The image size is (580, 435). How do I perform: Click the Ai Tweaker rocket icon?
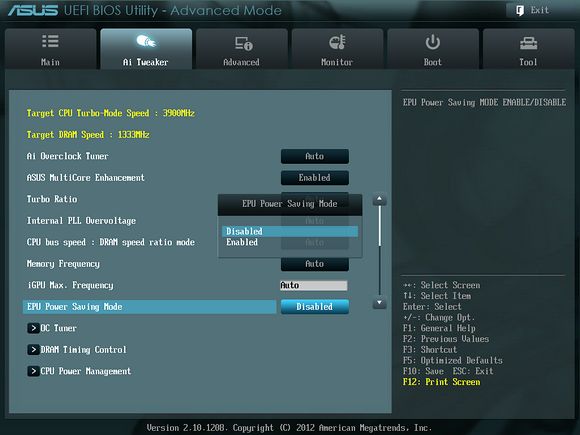tap(146, 41)
